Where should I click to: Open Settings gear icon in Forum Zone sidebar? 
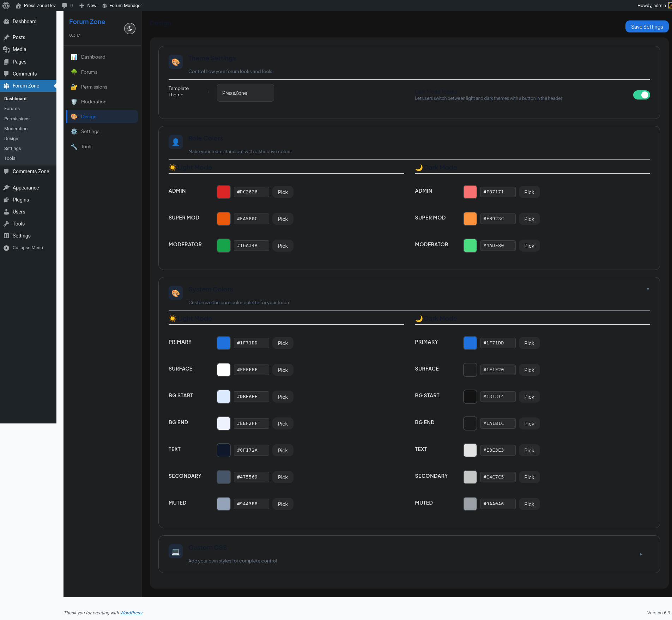[74, 132]
